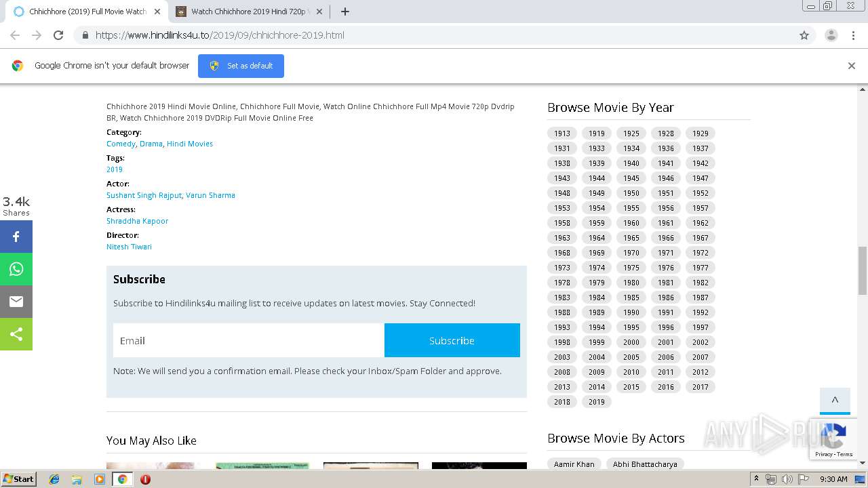Open the green ShareThis share icon
The image size is (868, 488).
pos(16,334)
